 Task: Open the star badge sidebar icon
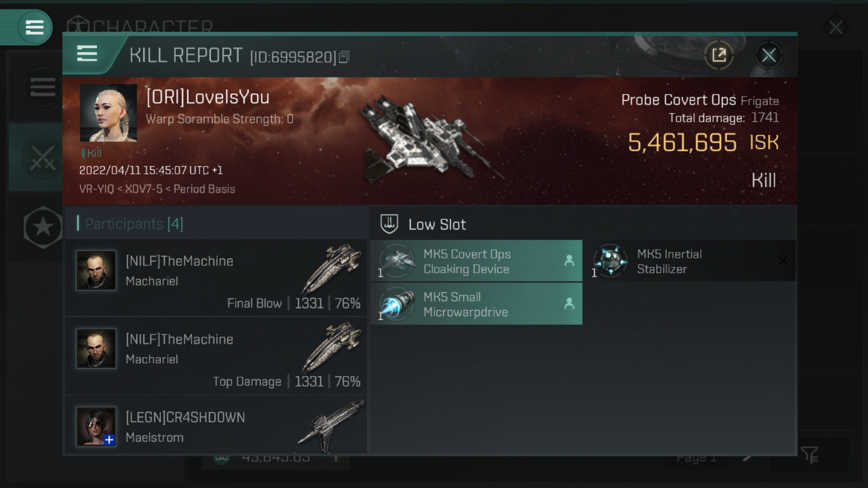pyautogui.click(x=43, y=227)
